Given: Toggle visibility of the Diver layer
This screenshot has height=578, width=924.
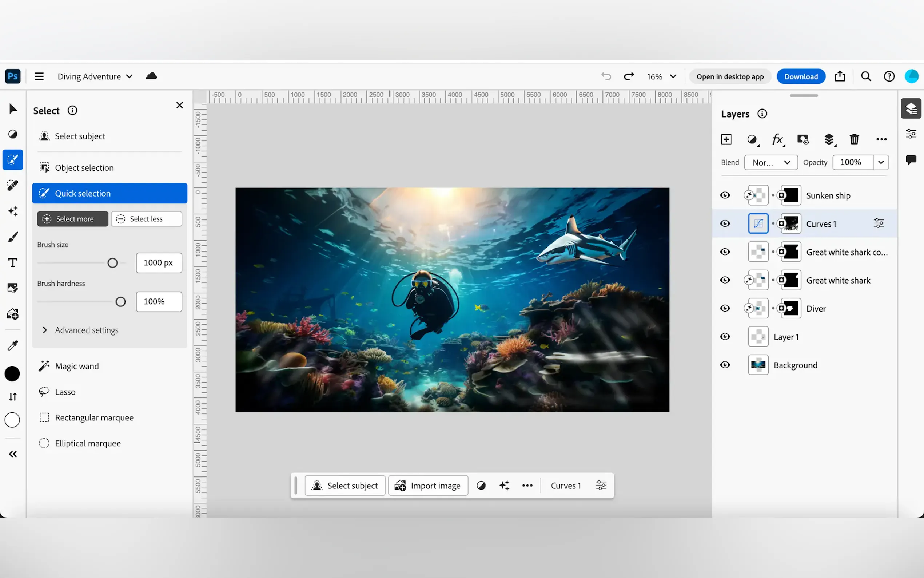Looking at the screenshot, I should 725,309.
